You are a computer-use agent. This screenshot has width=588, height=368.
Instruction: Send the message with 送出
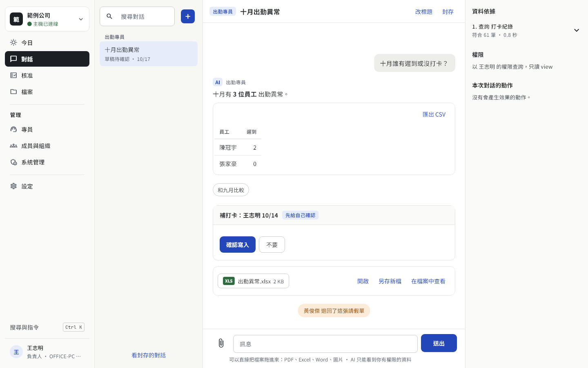(x=439, y=343)
